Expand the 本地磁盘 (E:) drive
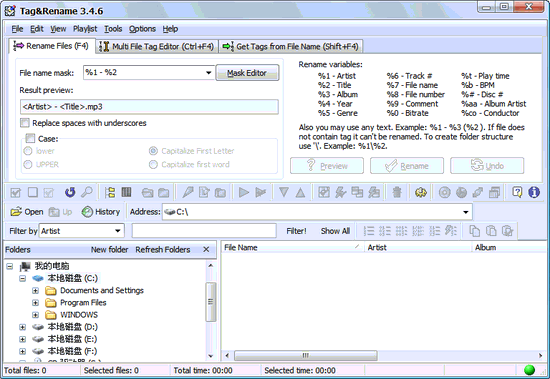Image resolution: width=550 pixels, height=379 pixels. (22, 339)
